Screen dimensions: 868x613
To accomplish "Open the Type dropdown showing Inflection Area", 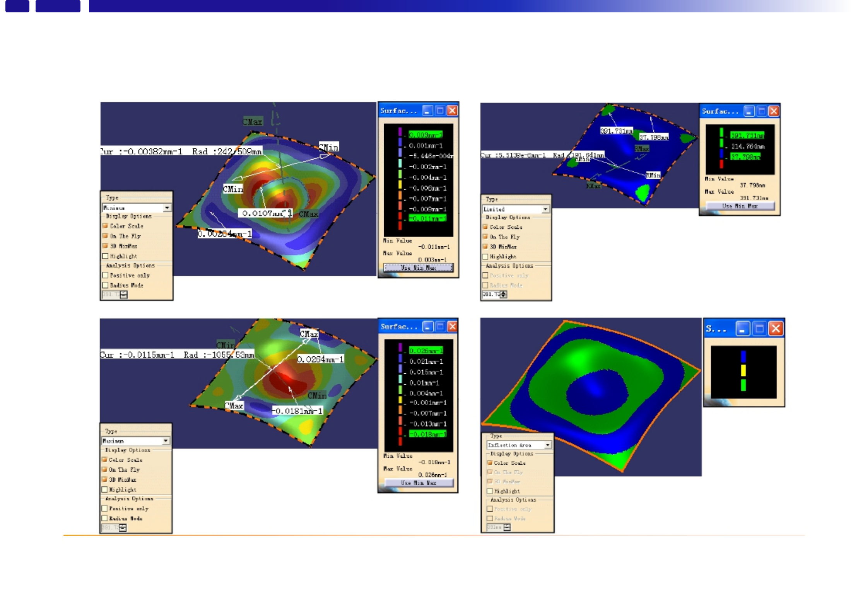I will point(548,445).
